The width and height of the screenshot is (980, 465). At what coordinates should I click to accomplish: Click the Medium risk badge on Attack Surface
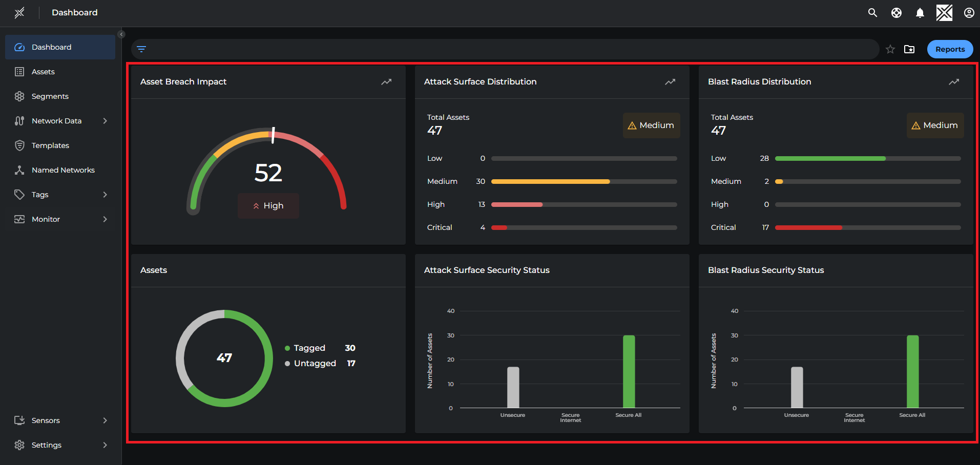(651, 125)
